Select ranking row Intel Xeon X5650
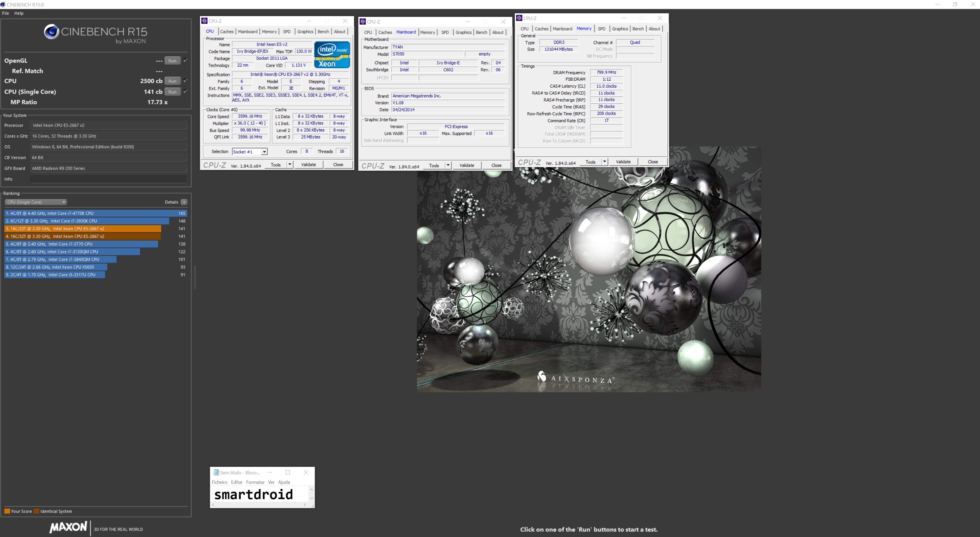980x537 pixels. 96,267
